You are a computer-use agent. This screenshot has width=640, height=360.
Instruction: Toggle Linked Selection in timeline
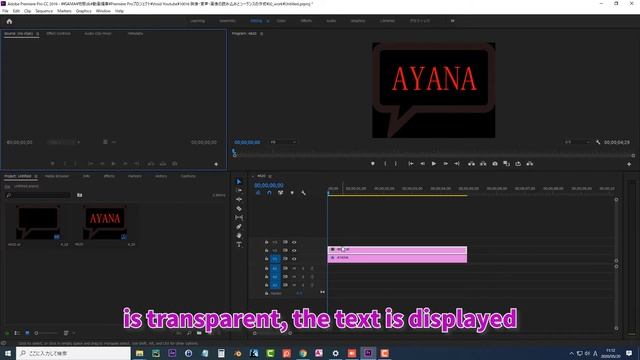[x=280, y=193]
